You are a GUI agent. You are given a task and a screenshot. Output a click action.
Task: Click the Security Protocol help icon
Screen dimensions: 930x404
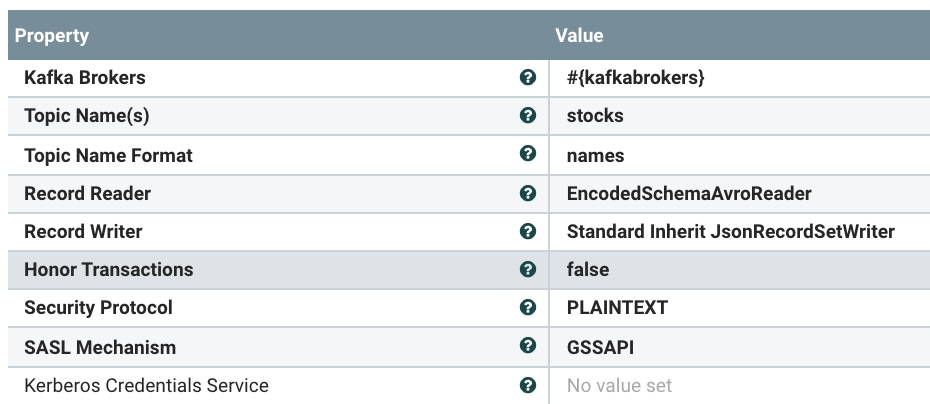(x=528, y=307)
